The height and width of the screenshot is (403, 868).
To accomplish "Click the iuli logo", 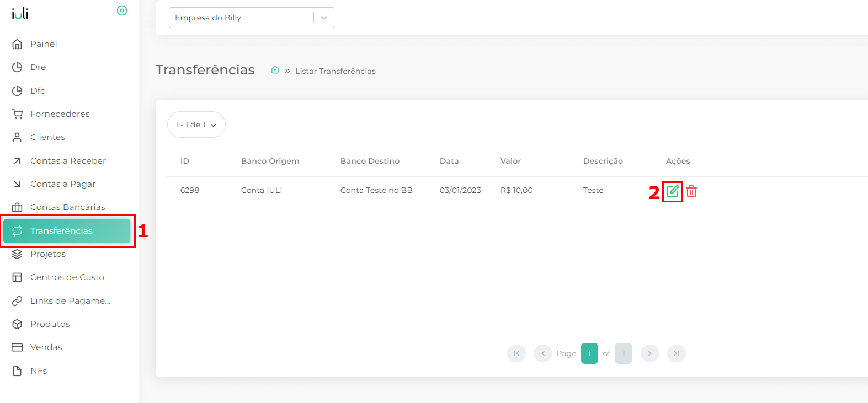I will tap(20, 13).
